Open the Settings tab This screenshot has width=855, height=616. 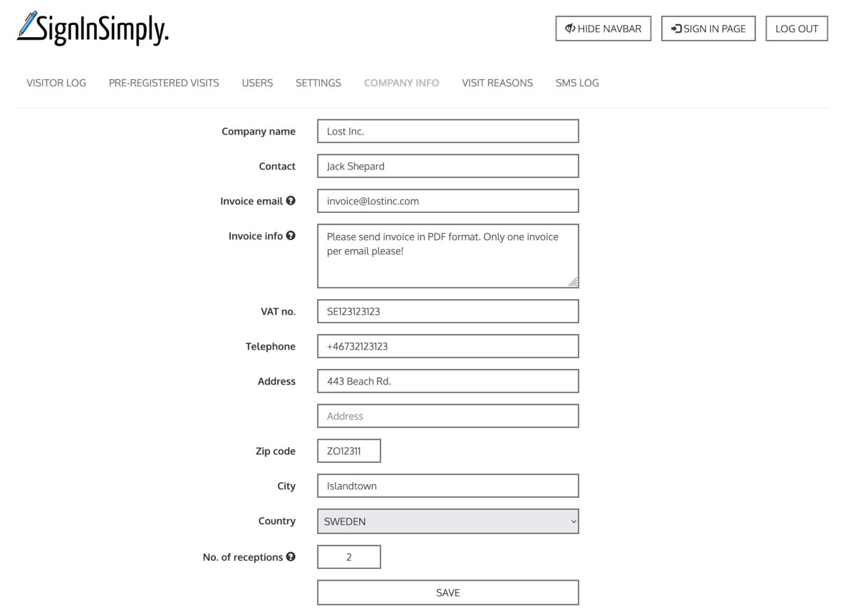(318, 83)
